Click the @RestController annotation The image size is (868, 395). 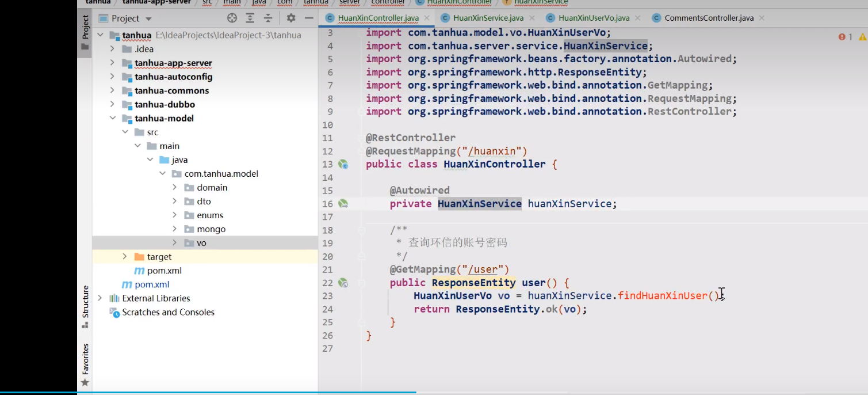click(x=411, y=138)
